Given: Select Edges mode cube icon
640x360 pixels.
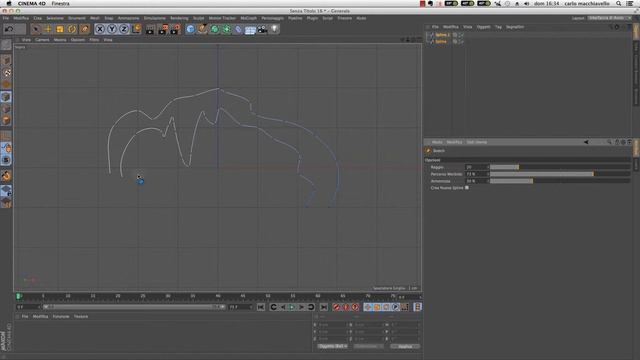Looking at the screenshot, I should [x=6, y=109].
